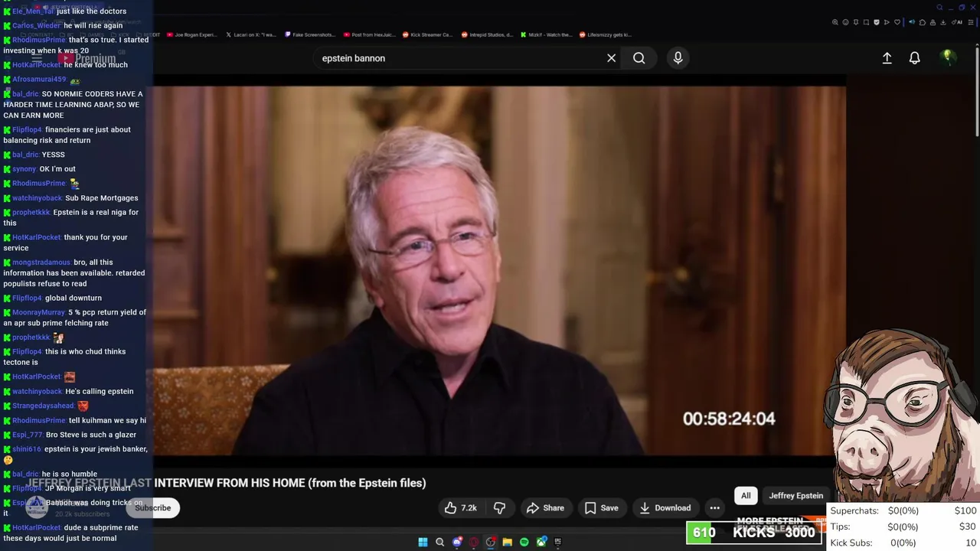Click the browser speaker sound icon
This screenshot has width=980, height=551.
[912, 22]
